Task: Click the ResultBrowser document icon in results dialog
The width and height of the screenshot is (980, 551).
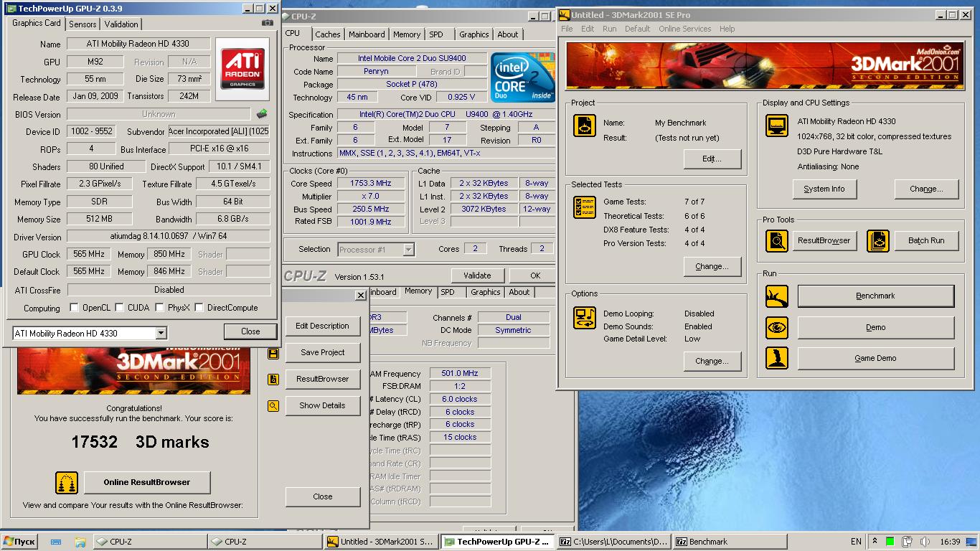Action: [x=273, y=380]
